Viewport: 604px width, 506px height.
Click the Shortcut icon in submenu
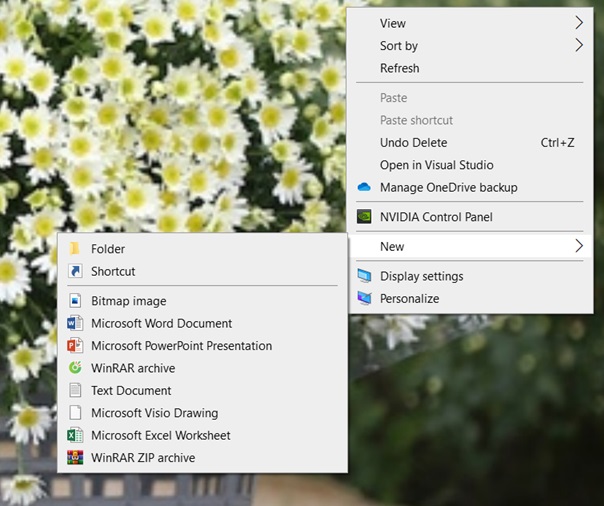[x=74, y=271]
